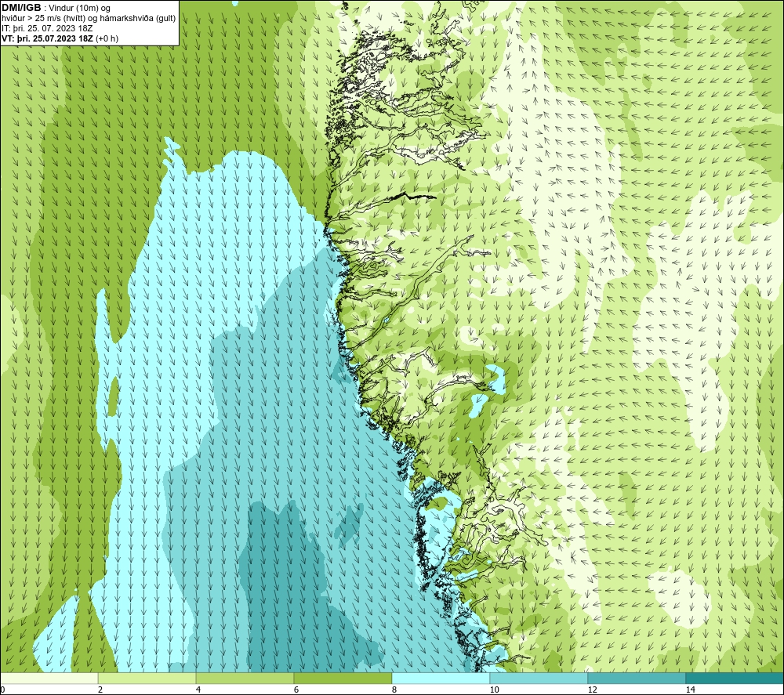Click the '6' label on the wind scale
Viewport: 784px width, 695px height.
pyautogui.click(x=296, y=690)
